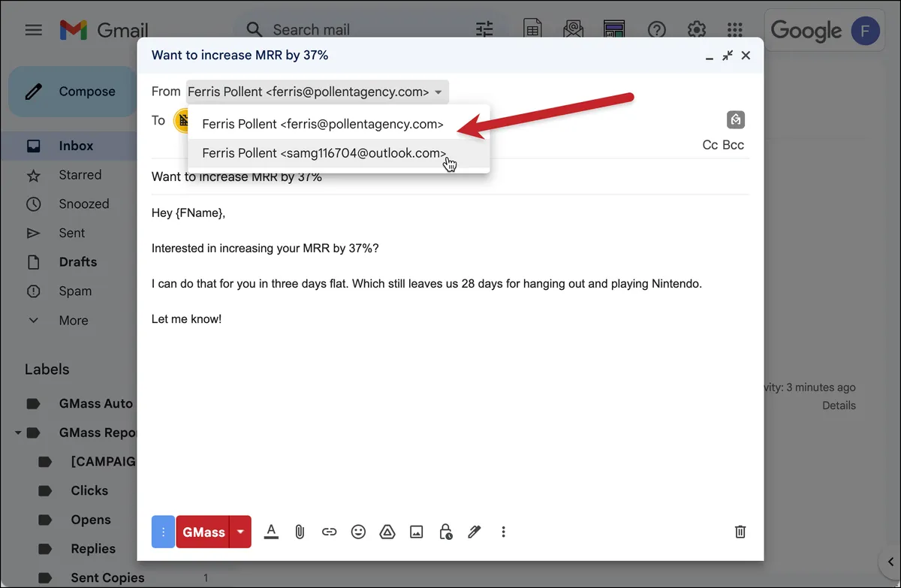Open the GMass dashboard icon in header

pos(614,29)
